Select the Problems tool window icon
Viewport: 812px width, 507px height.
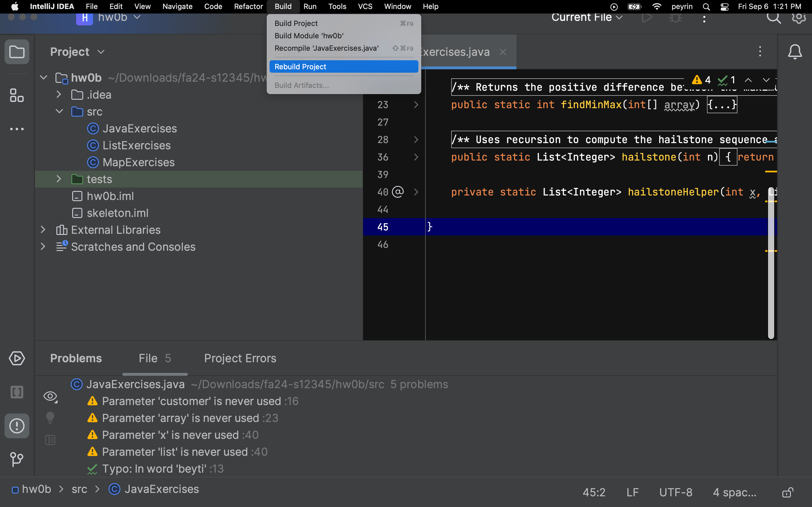17,426
